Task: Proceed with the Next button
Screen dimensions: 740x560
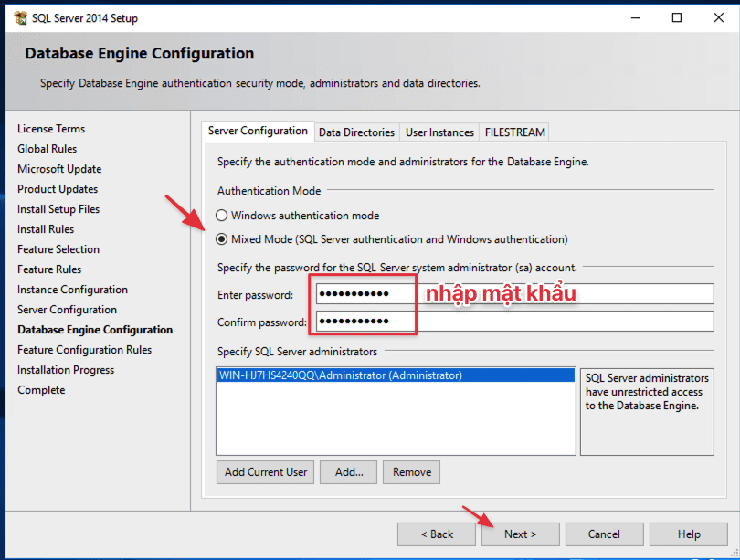Action: (520, 534)
